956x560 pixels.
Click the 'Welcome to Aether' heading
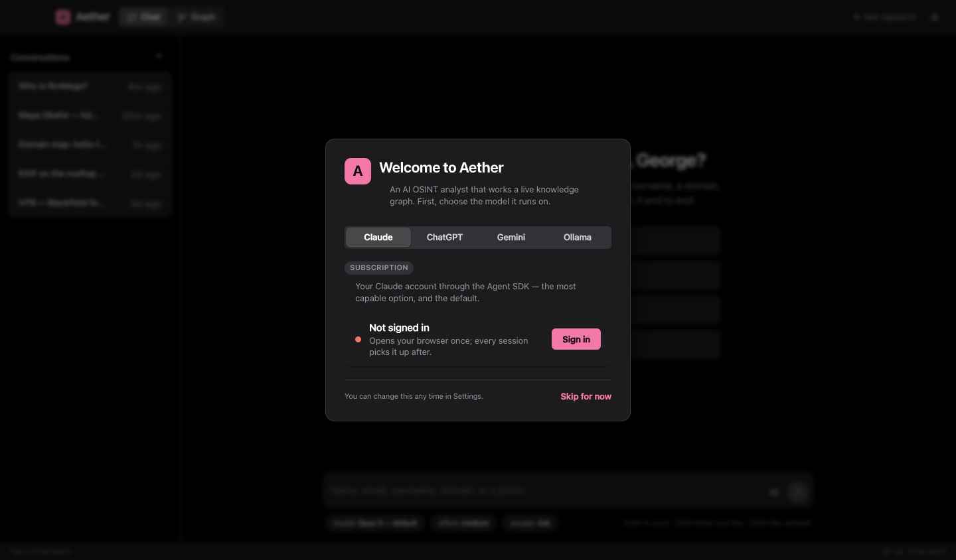tap(441, 168)
